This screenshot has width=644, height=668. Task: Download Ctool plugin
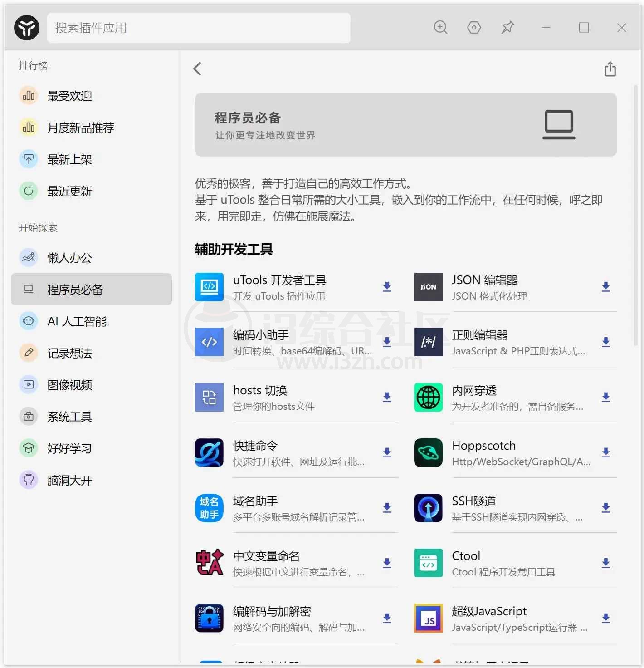point(606,563)
